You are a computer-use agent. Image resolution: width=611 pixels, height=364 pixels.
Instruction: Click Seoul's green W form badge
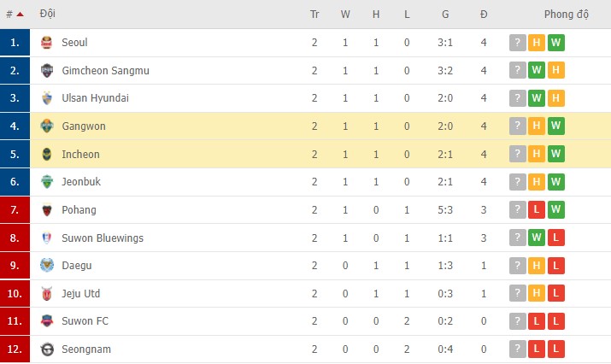[556, 43]
